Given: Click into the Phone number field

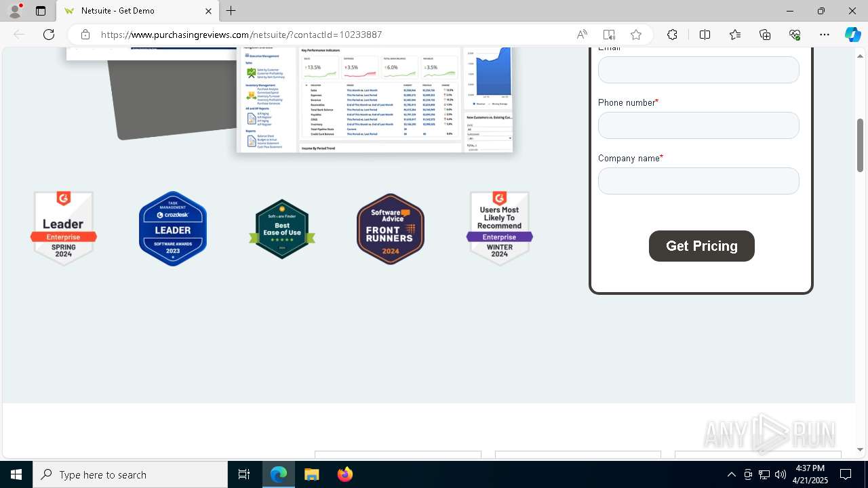Looking at the screenshot, I should tap(698, 125).
